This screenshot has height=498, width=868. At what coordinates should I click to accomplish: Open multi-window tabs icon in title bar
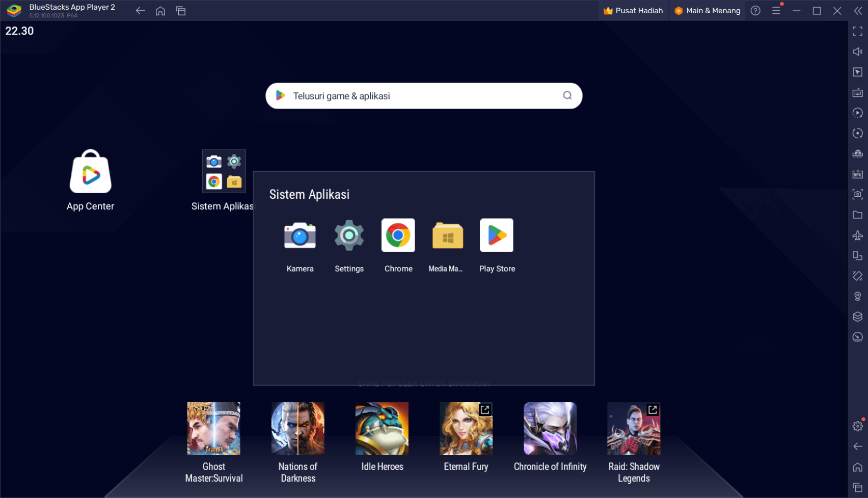[x=181, y=11]
